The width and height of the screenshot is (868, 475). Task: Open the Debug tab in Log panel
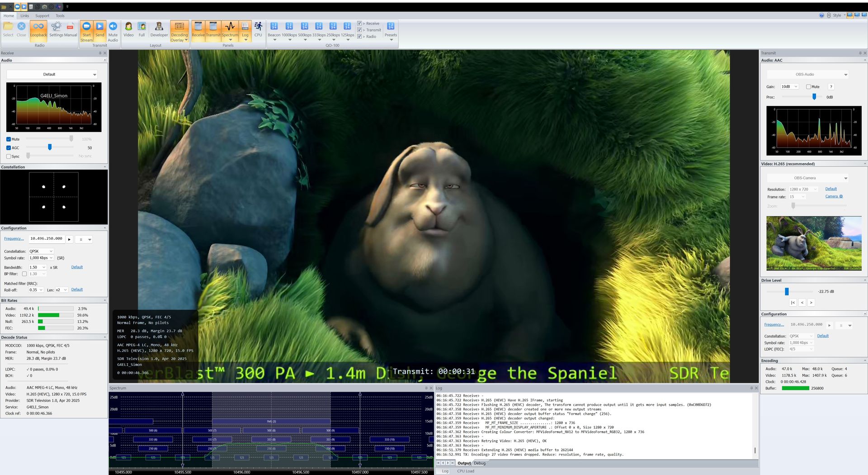(x=480, y=463)
